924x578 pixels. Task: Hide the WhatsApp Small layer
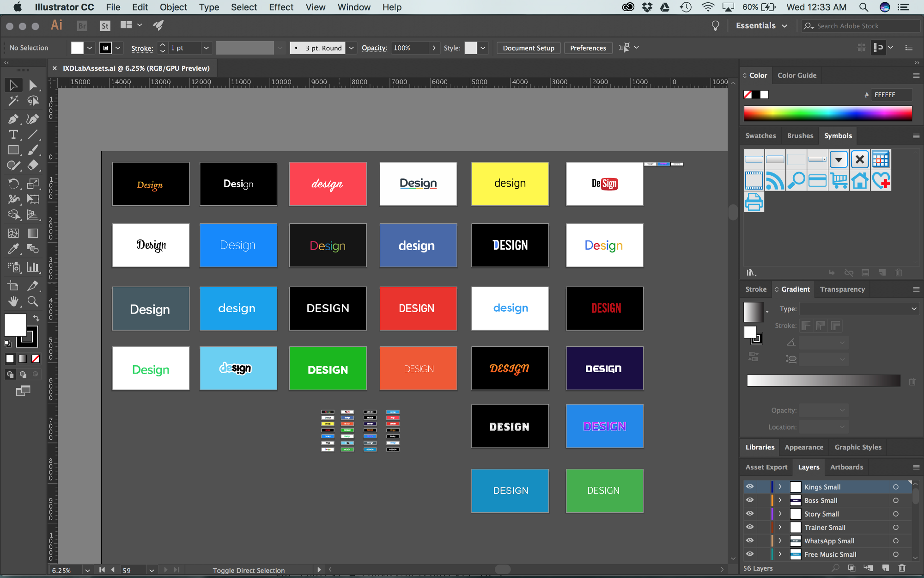[750, 541]
